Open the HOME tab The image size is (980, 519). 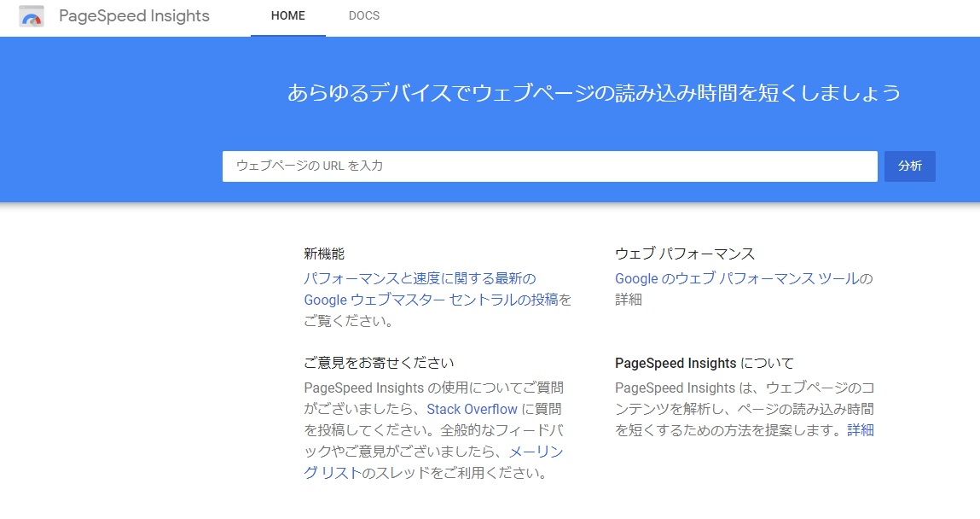pos(288,16)
